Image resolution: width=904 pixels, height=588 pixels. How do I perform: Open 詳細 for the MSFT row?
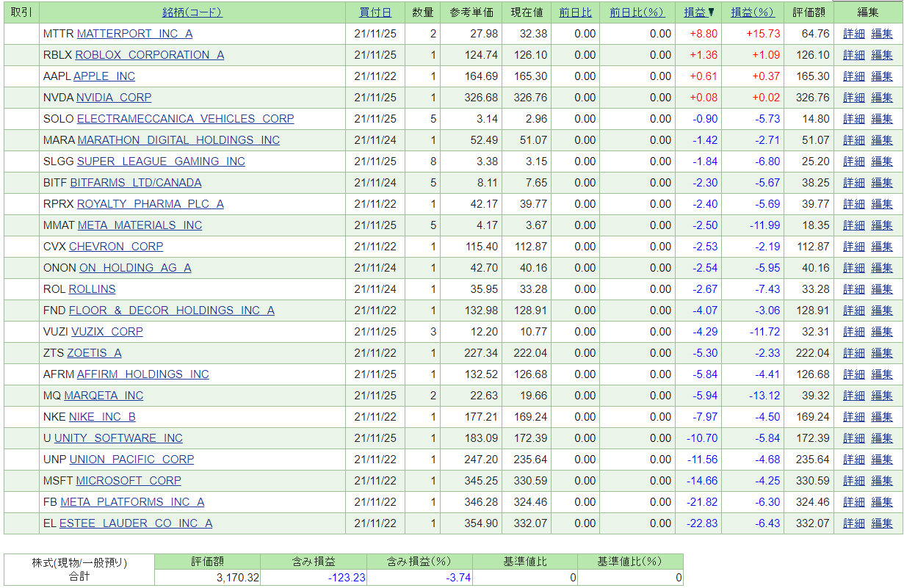854,481
